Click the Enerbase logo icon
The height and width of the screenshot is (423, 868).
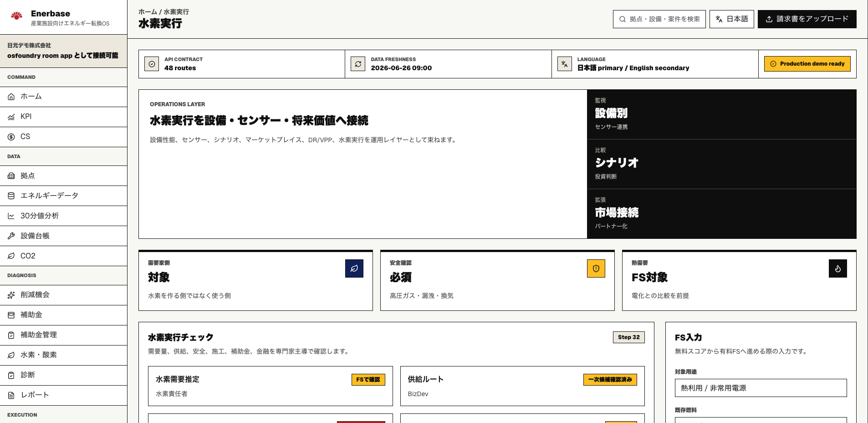click(x=17, y=16)
